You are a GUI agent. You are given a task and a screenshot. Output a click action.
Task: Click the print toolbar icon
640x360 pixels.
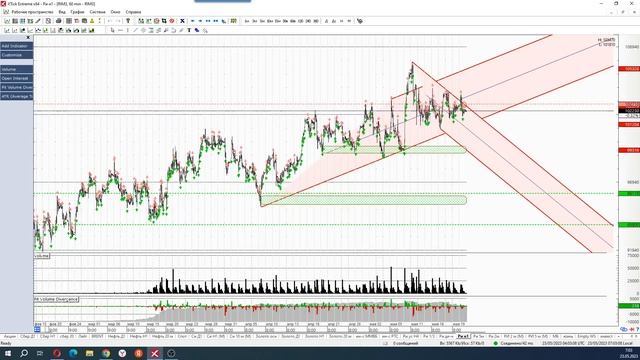click(x=58, y=21)
